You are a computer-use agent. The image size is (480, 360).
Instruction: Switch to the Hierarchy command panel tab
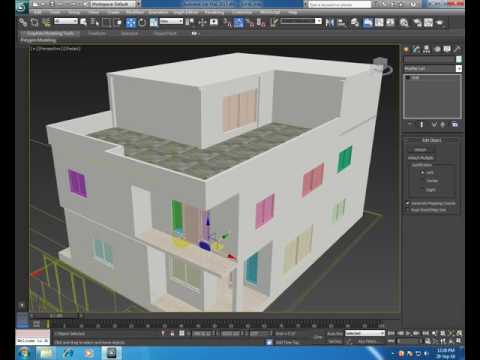click(427, 49)
